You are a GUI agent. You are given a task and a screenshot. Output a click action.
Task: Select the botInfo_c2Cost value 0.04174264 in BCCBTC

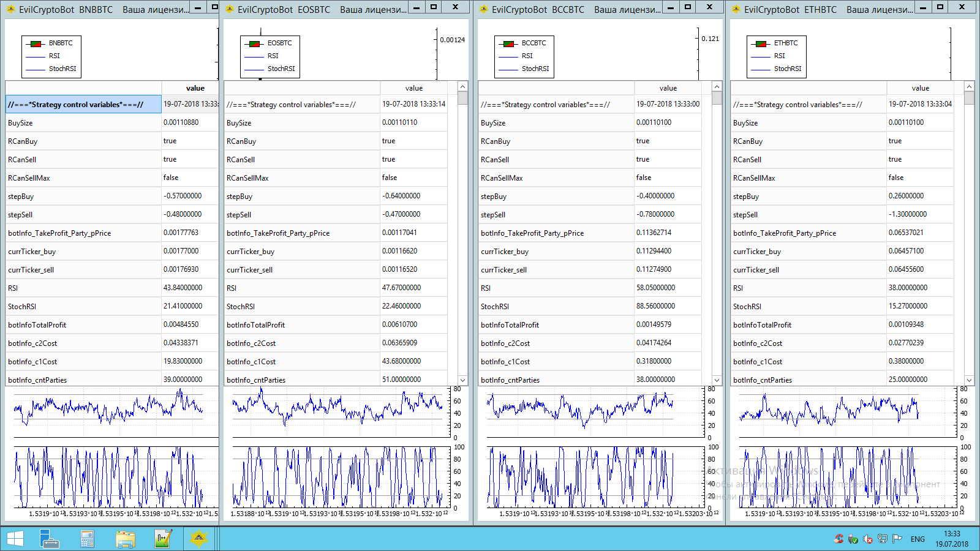point(654,343)
